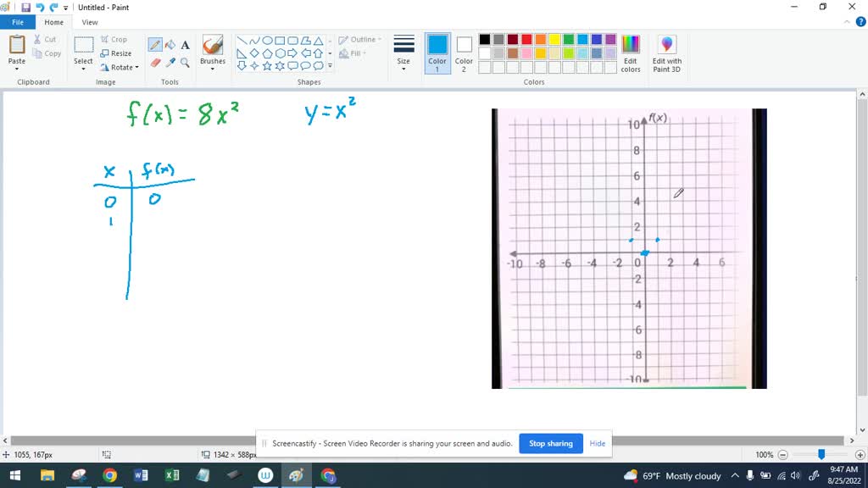
Task: Select the red color swatch
Action: point(526,39)
